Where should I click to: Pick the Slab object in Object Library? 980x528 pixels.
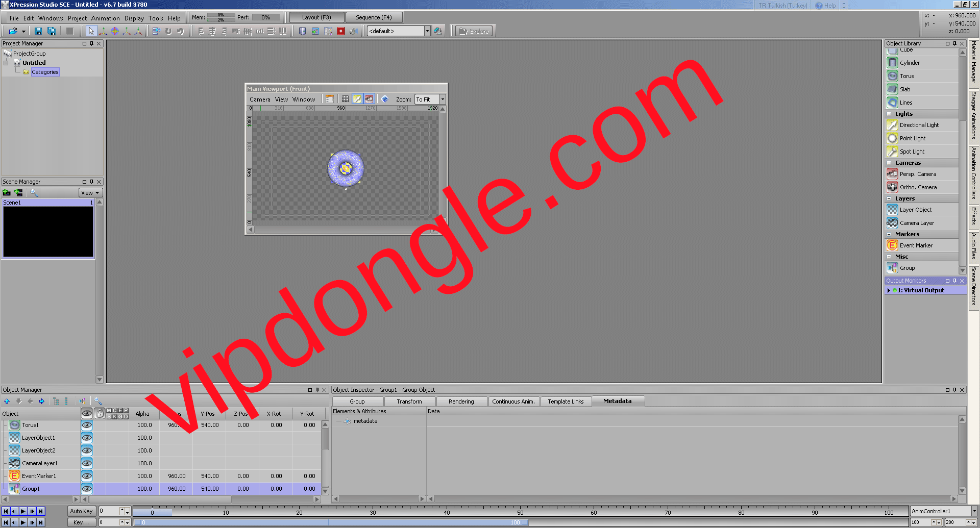pos(922,89)
